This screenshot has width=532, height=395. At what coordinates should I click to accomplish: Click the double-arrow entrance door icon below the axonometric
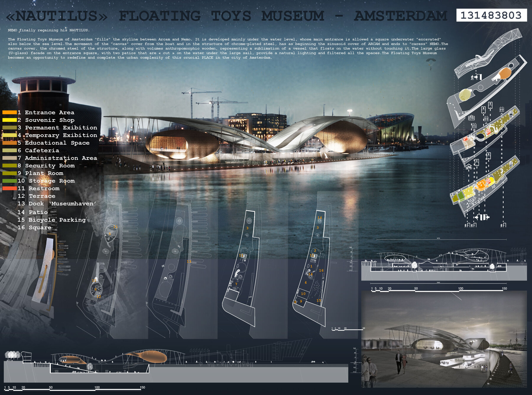tap(482, 217)
